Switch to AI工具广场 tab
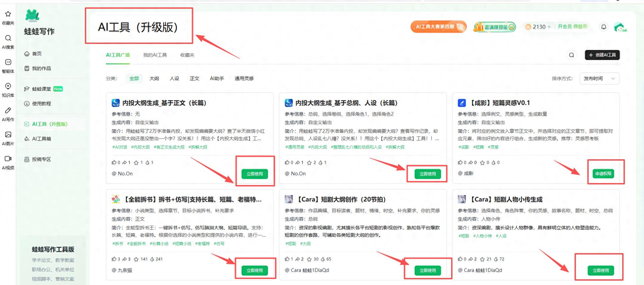Viewport: 644px width, 285px height. (x=118, y=55)
